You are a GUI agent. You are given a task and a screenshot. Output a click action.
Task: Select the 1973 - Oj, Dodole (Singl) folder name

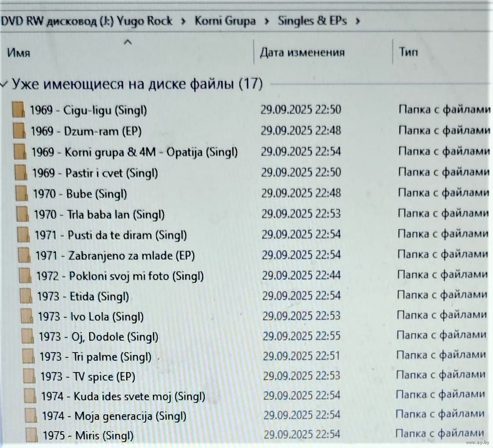(99, 337)
